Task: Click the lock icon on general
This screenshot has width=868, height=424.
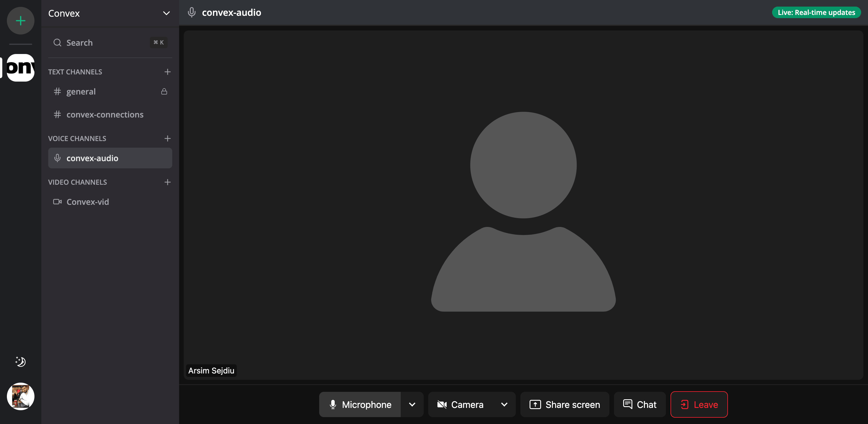Action: pos(164,91)
